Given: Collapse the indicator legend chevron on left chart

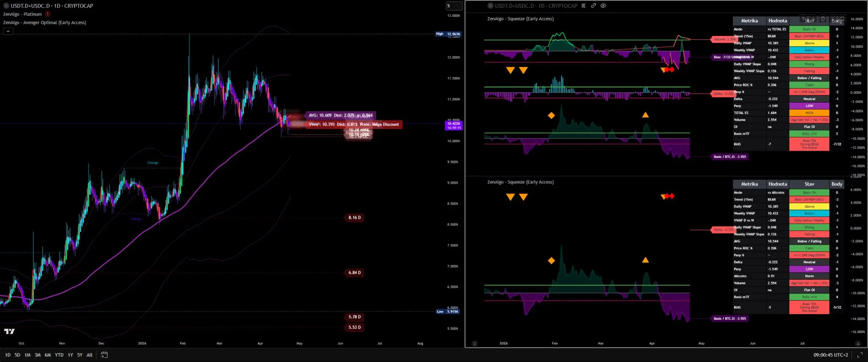Looking at the screenshot, I should pyautogui.click(x=8, y=31).
